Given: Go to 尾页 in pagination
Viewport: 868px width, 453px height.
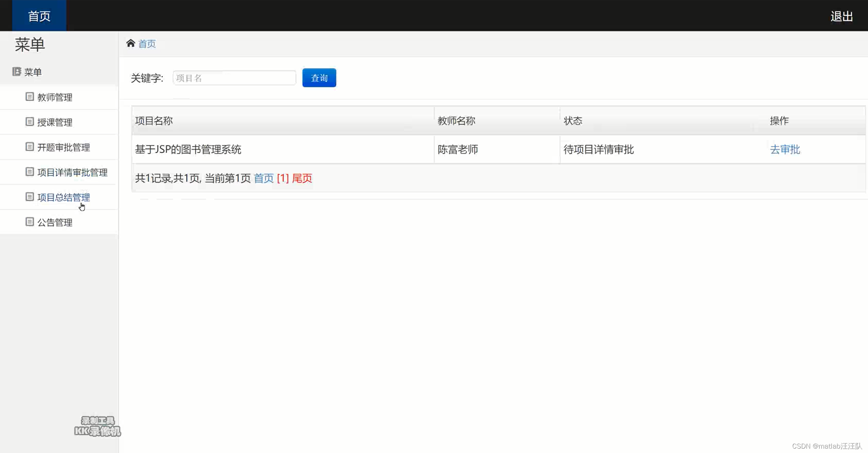Looking at the screenshot, I should (x=302, y=178).
